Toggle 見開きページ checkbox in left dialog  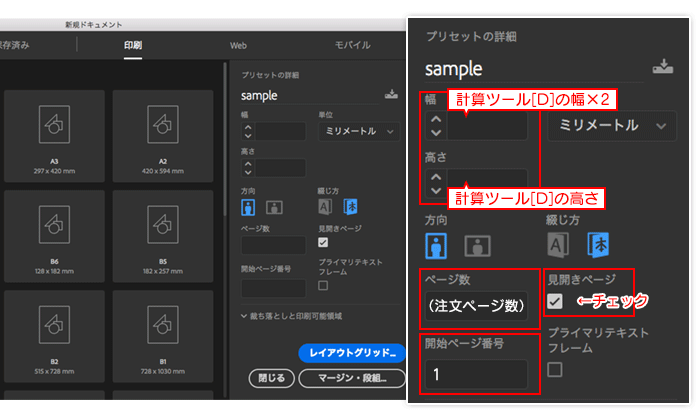[x=323, y=242]
